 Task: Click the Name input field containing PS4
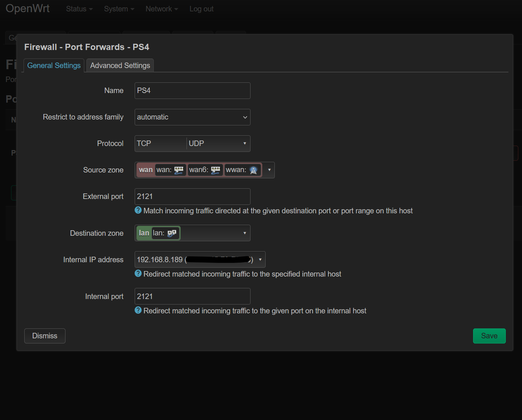(x=192, y=90)
